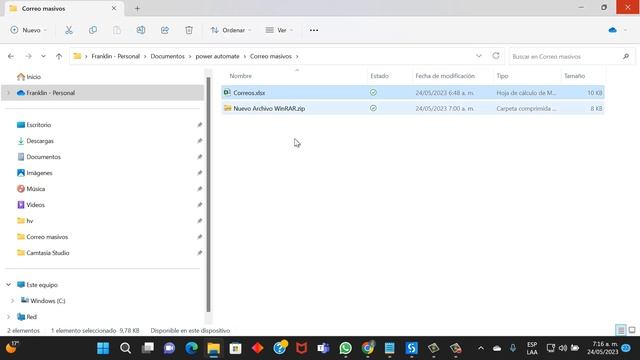Click the Share icon in toolbar

click(165, 30)
